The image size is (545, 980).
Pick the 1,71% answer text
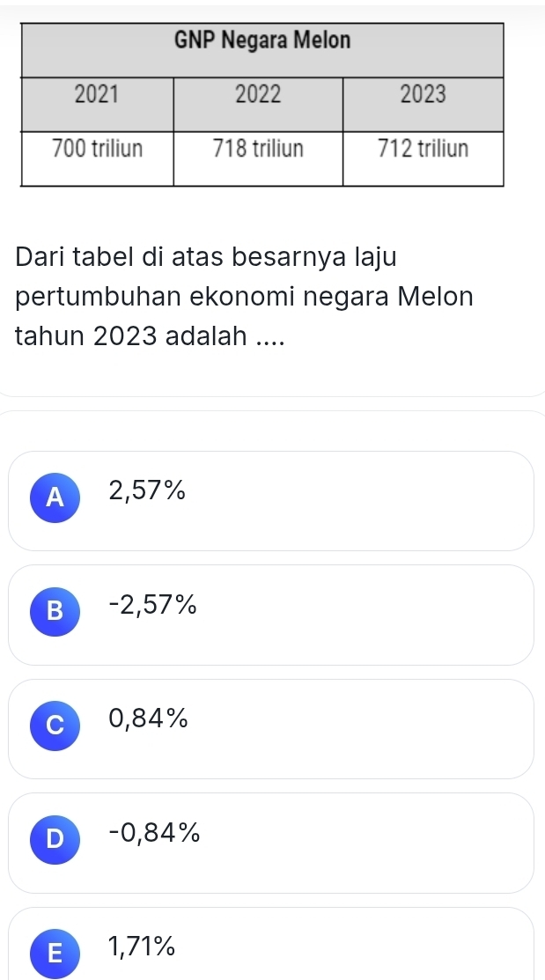(x=141, y=947)
